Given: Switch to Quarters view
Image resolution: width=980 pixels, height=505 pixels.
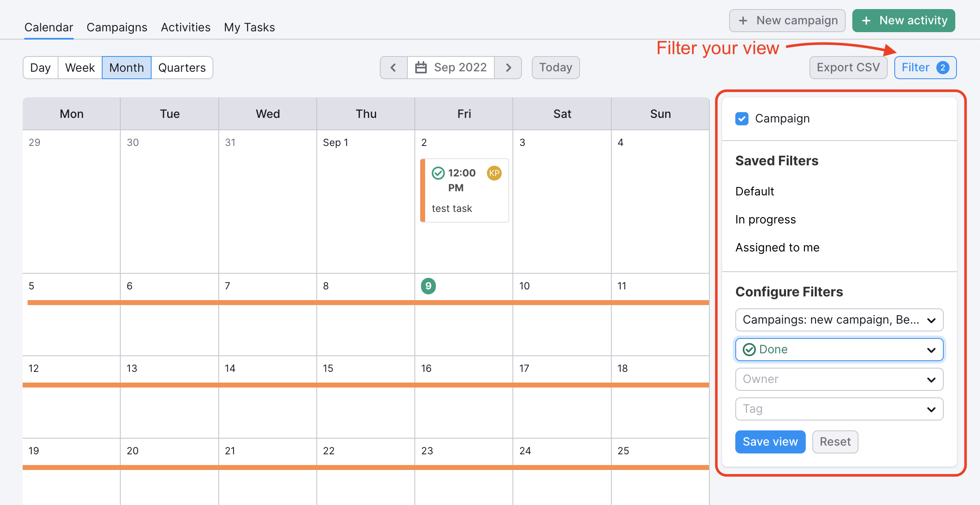Looking at the screenshot, I should pos(182,68).
